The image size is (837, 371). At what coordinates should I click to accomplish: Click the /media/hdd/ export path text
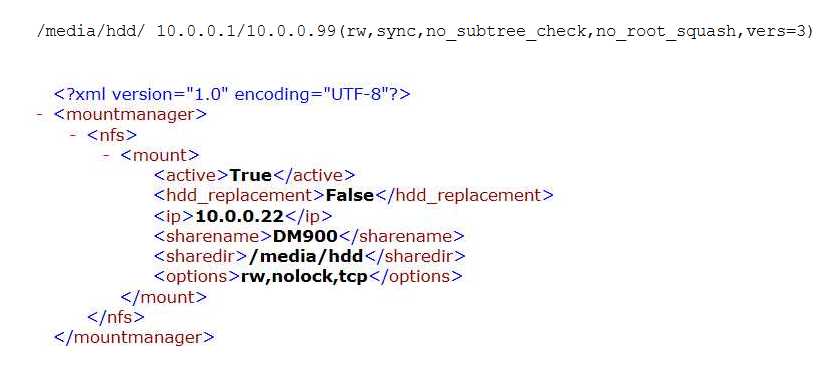[90, 31]
